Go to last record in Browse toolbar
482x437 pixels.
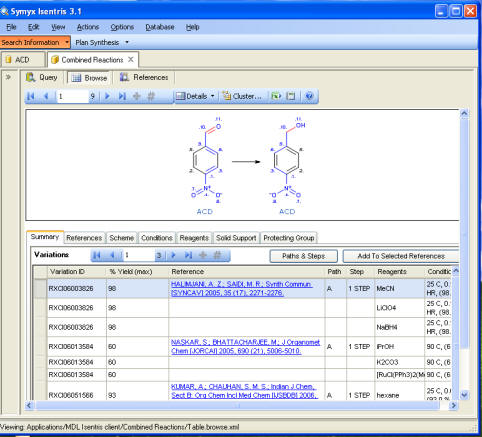click(x=122, y=96)
